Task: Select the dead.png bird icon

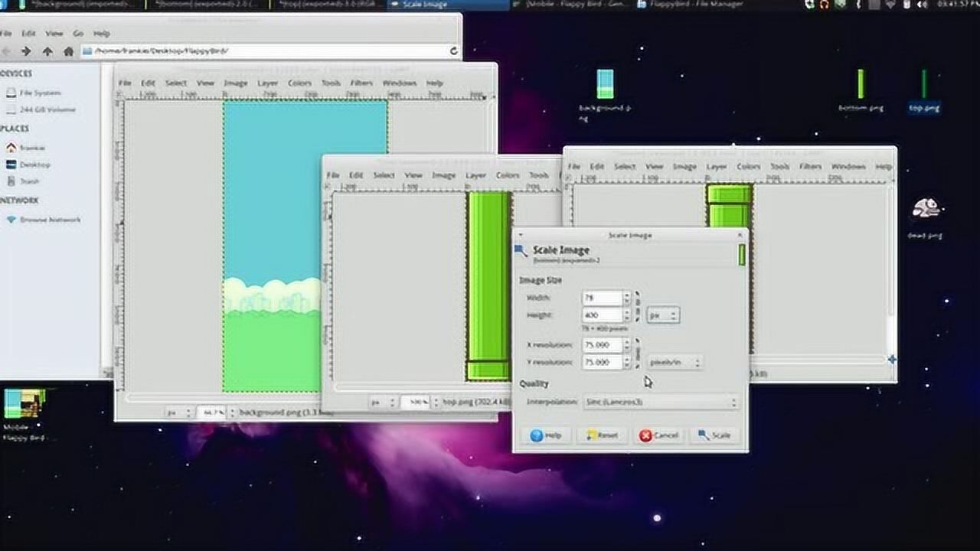Action: point(925,209)
